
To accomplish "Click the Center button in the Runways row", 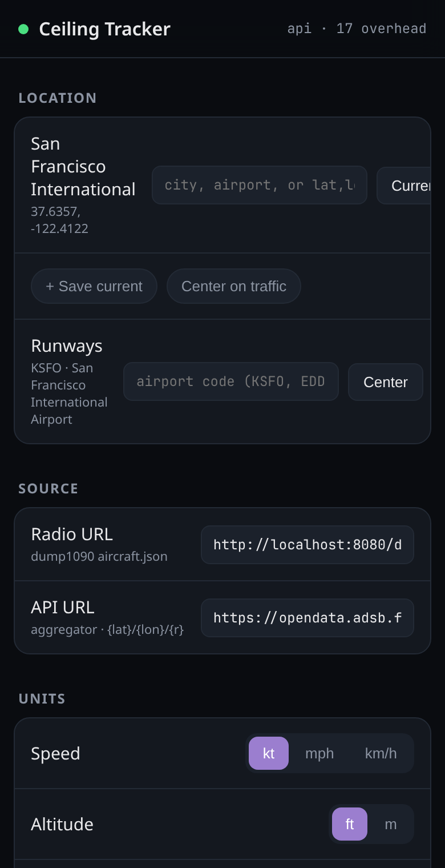I will [386, 382].
